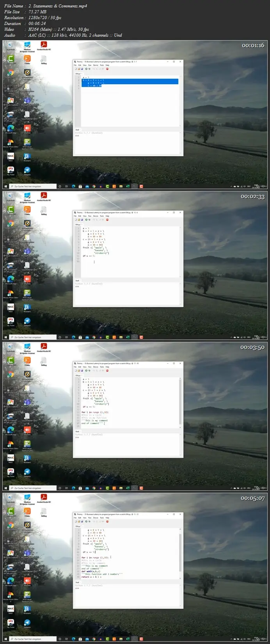270x644 pixels.
Task: Click the editor vertical scrollbar in 00:03:50 frame
Action: point(180,402)
